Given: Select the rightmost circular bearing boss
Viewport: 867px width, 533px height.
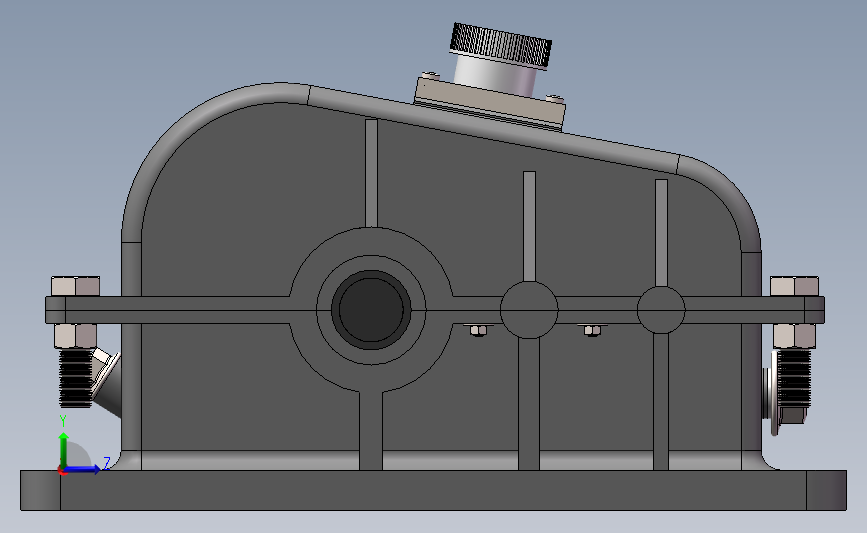Looking at the screenshot, I should (x=661, y=310).
